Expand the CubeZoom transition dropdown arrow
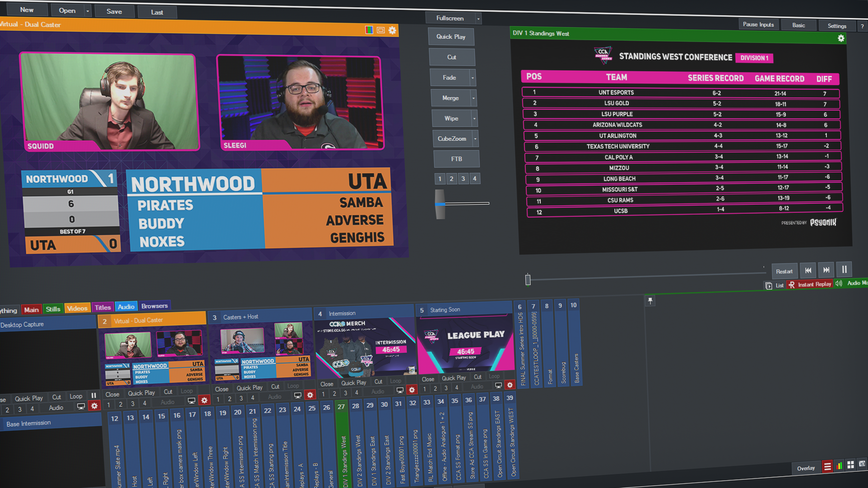Viewport: 868px width, 488px height. [x=475, y=139]
